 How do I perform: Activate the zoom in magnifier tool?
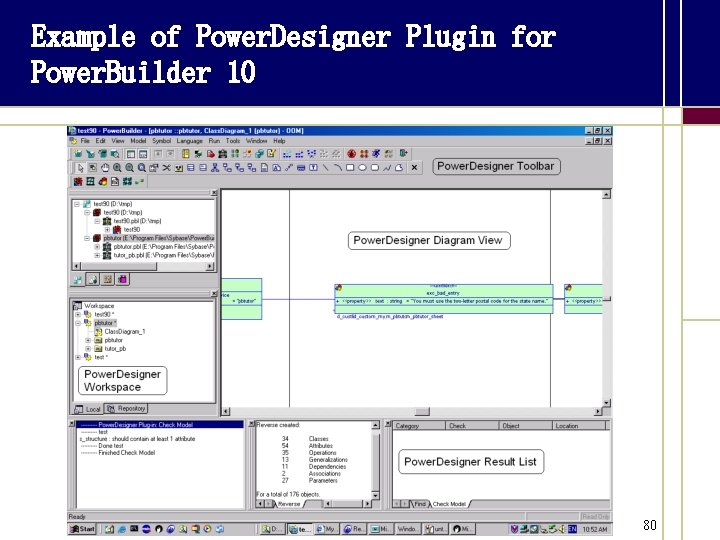pyautogui.click(x=118, y=168)
